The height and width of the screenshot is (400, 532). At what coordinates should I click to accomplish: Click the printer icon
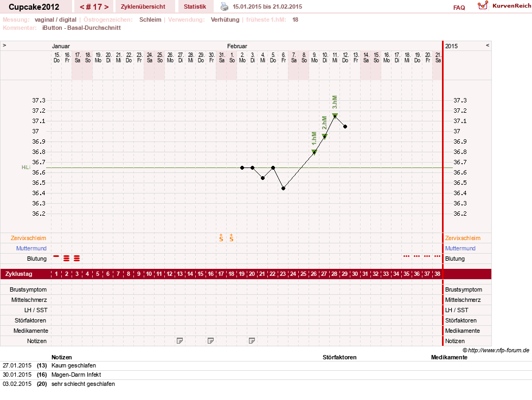coord(225,7)
